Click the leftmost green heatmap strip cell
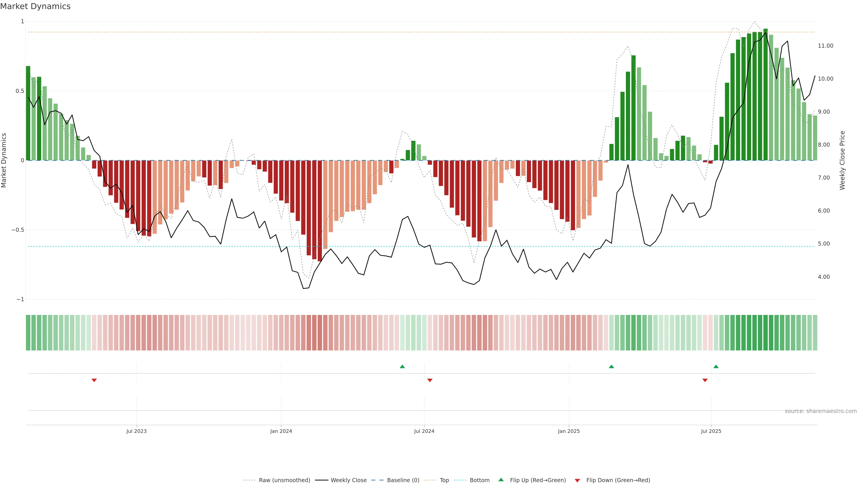Viewport: 868px width, 488px height. tap(28, 332)
